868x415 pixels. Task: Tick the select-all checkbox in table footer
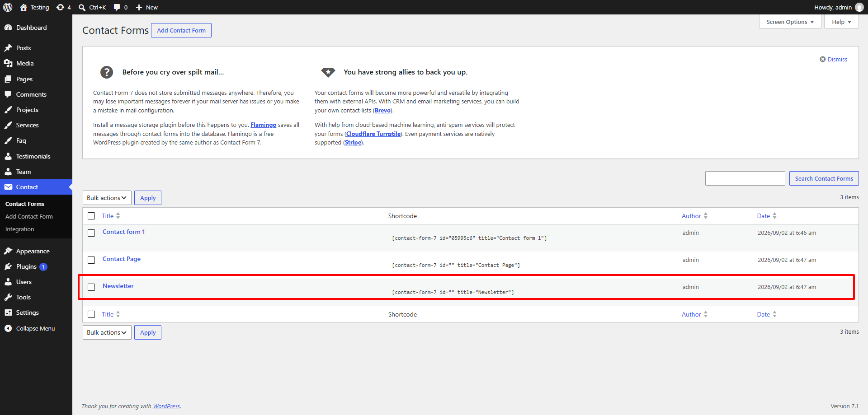91,314
